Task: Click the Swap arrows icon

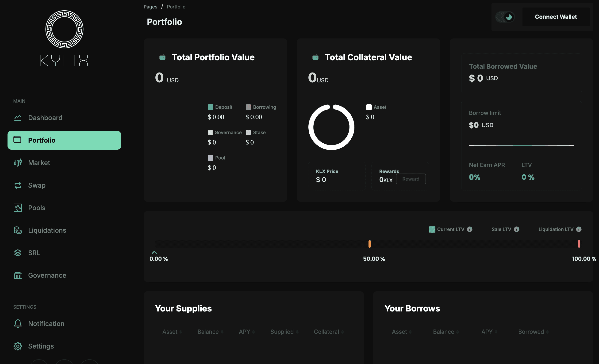Action: 18,186
